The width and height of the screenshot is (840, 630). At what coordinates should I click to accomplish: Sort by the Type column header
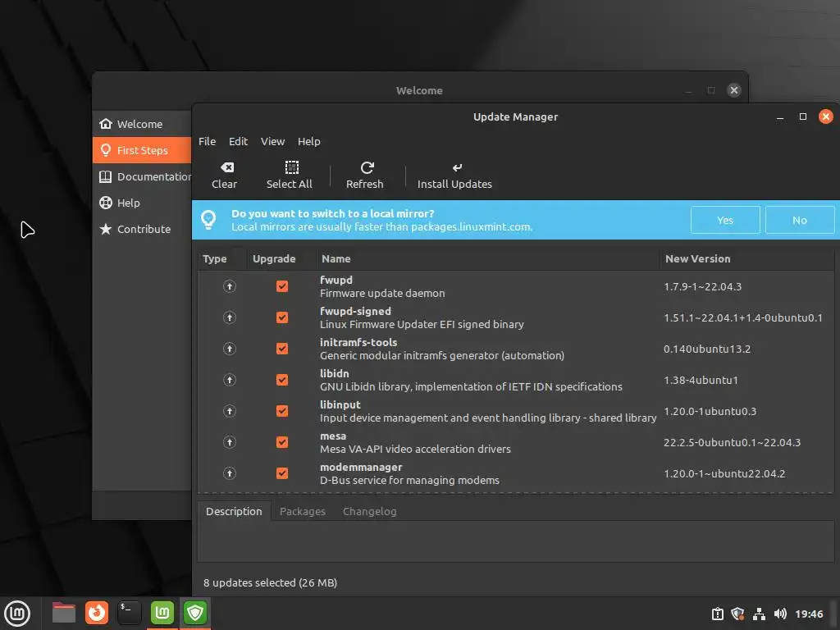point(222,258)
